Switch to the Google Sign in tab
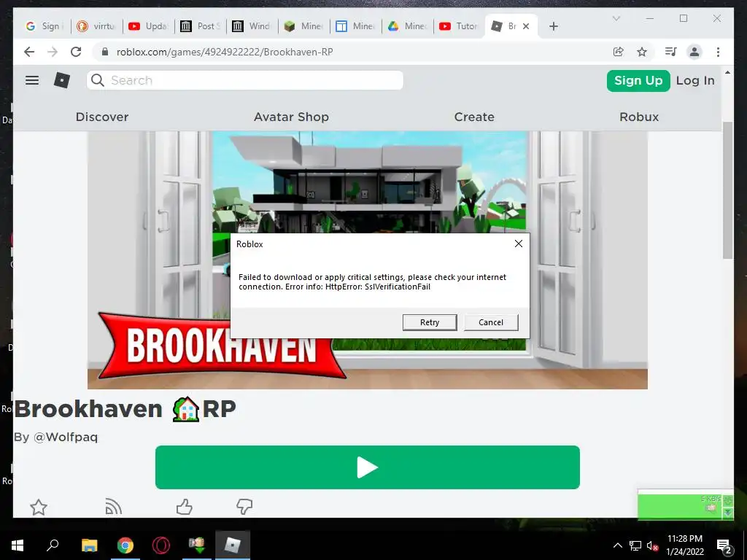747x560 pixels. pyautogui.click(x=44, y=26)
